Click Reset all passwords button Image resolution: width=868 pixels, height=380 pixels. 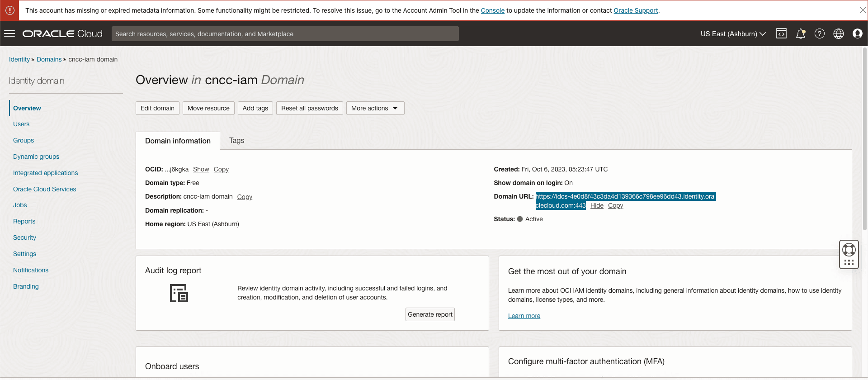(x=310, y=108)
